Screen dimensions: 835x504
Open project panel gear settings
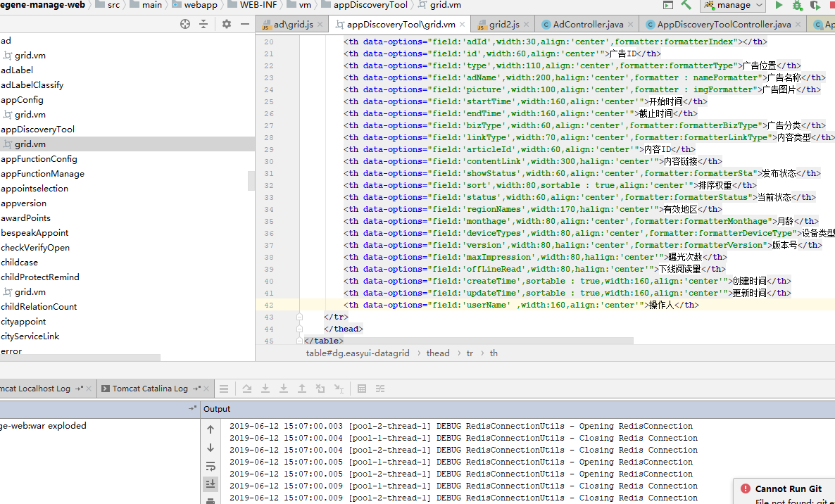tap(227, 24)
